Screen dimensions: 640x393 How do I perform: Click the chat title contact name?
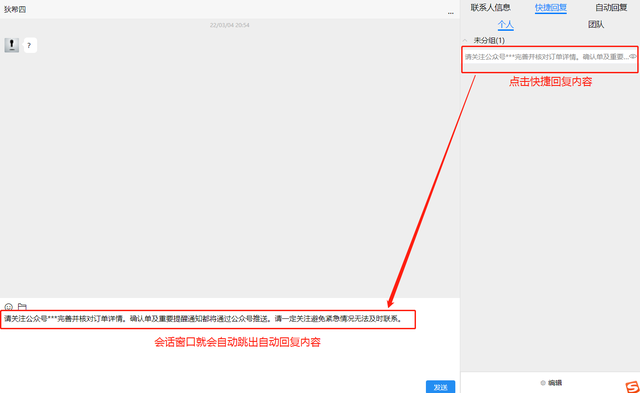15,9
